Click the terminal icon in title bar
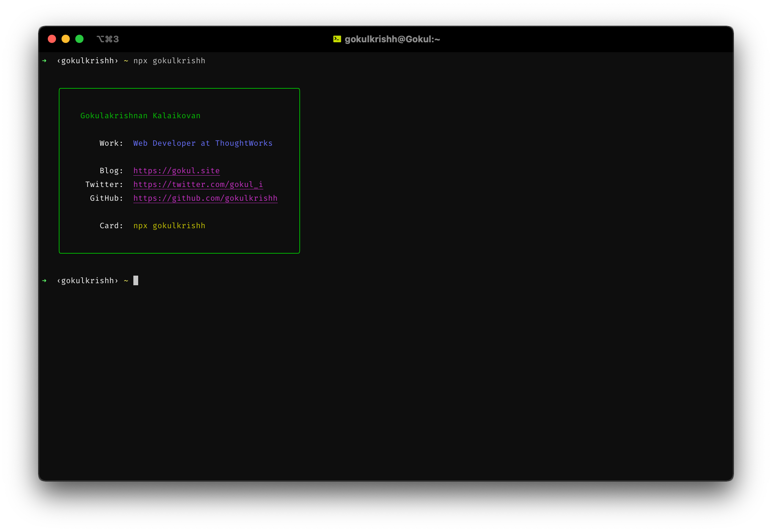Screen dimensions: 772x532 (337, 39)
